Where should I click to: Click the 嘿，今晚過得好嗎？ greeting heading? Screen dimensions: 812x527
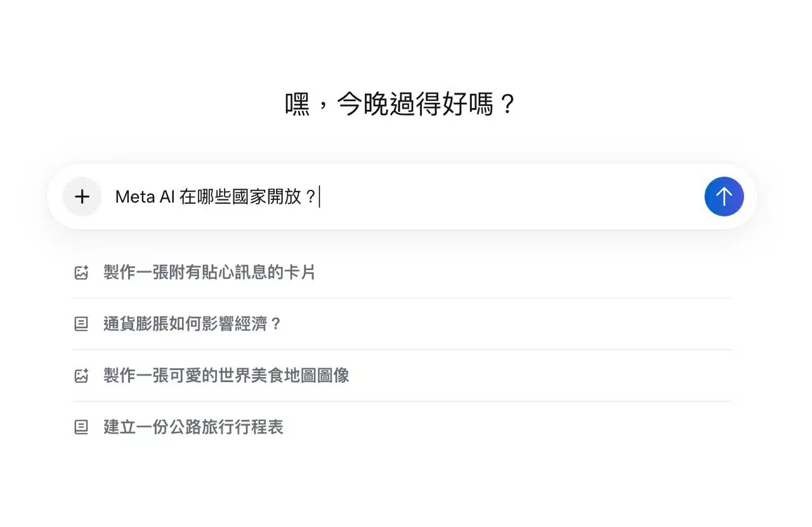[x=400, y=104]
